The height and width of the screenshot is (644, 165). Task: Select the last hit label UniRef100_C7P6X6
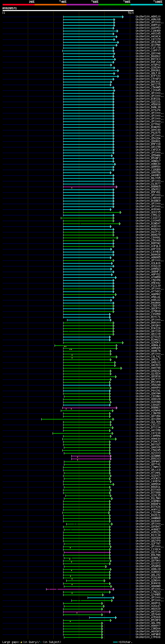(148, 637)
